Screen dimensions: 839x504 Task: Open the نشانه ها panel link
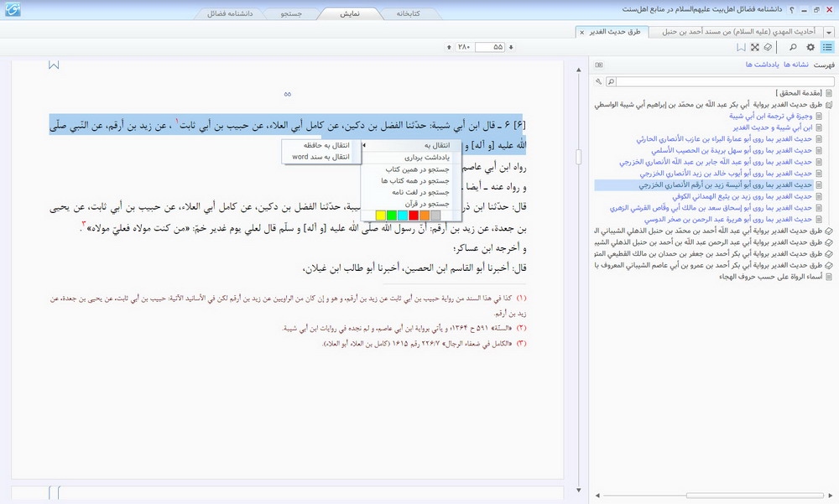click(796, 65)
